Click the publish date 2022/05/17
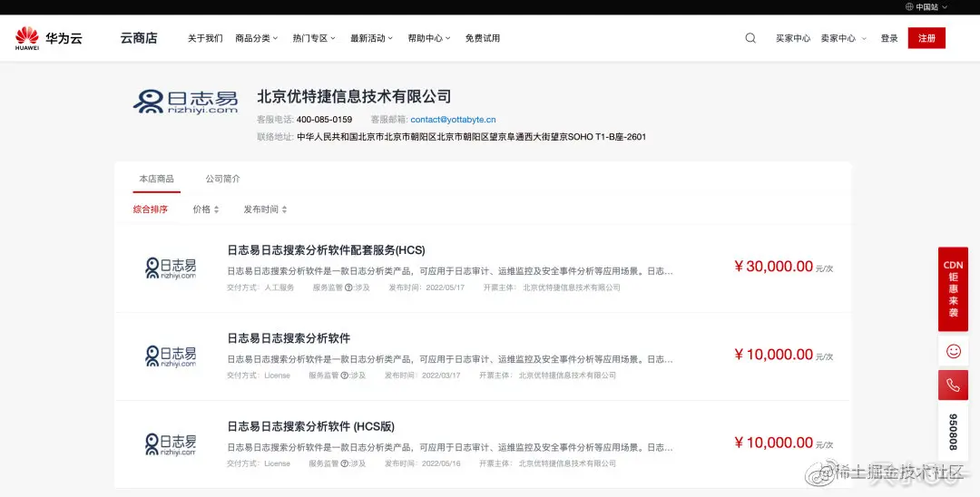This screenshot has width=980, height=497. [x=445, y=287]
